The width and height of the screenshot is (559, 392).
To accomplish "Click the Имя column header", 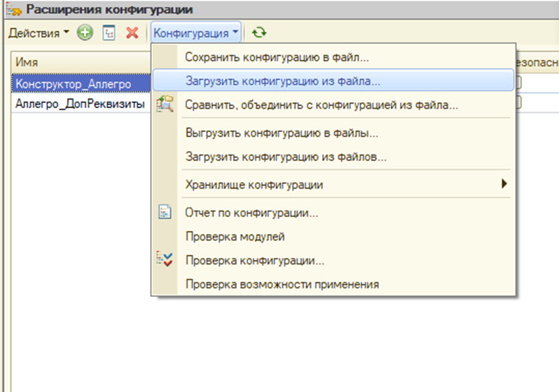I will (81, 62).
